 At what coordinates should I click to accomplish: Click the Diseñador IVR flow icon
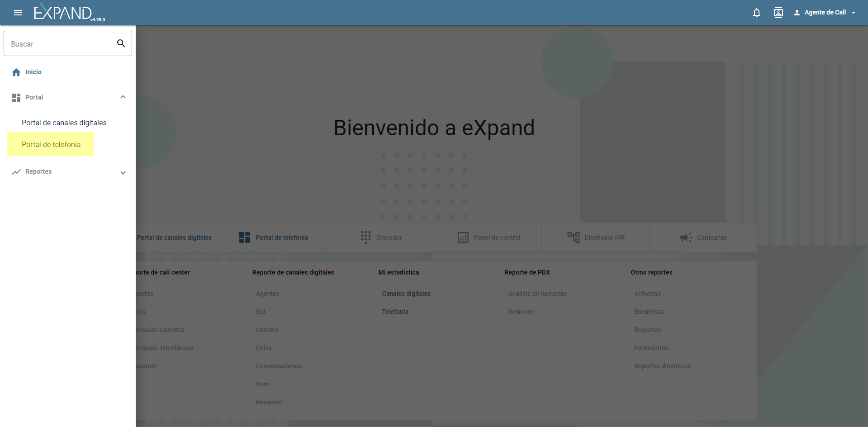point(574,237)
